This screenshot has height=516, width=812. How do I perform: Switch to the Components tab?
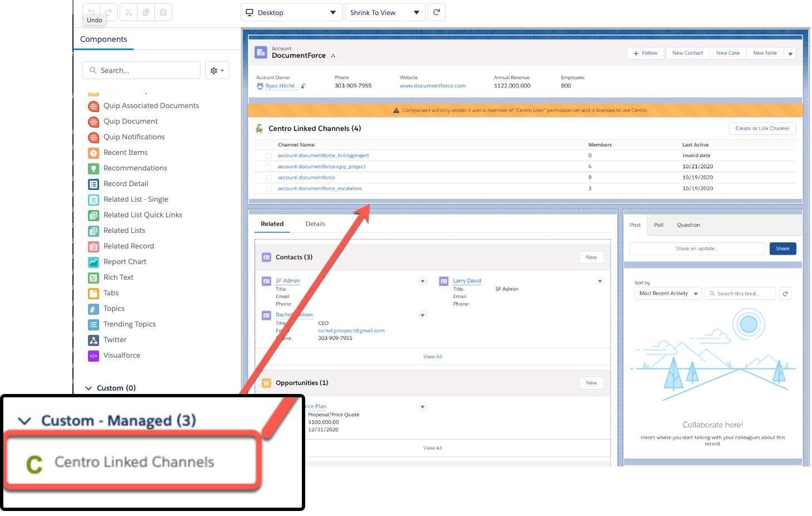click(x=104, y=40)
